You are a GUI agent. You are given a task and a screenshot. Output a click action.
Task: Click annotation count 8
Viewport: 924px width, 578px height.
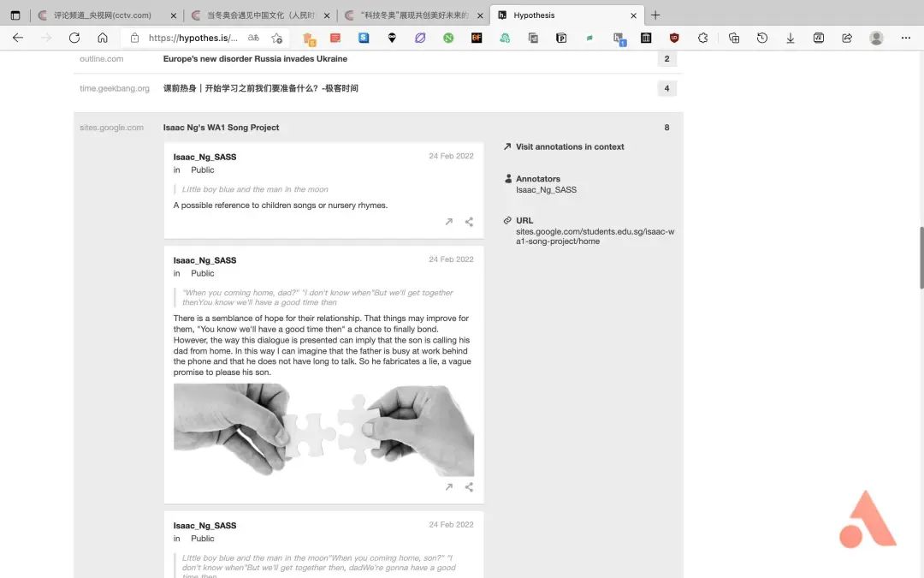point(666,128)
